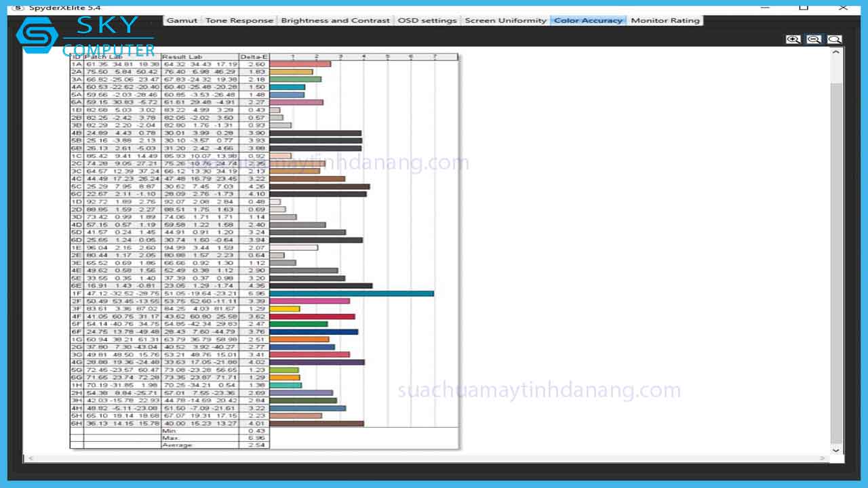Check the Screen Uniformity tab

(x=506, y=20)
